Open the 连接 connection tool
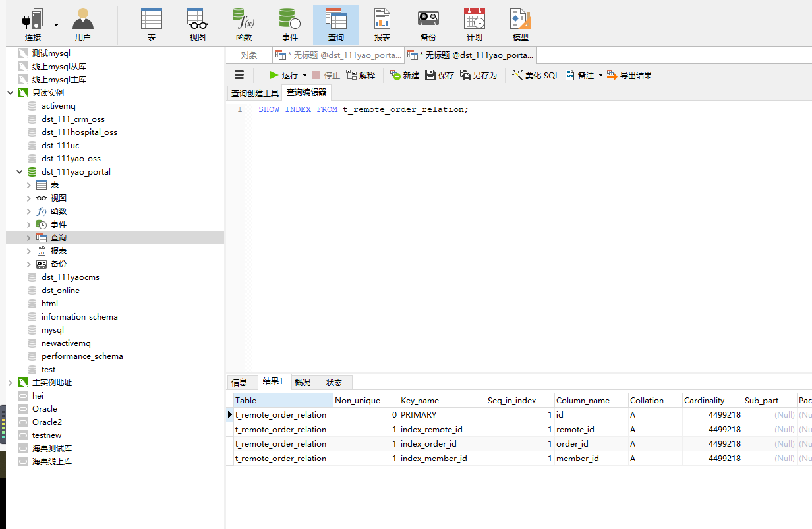The width and height of the screenshot is (812, 529). (33, 25)
